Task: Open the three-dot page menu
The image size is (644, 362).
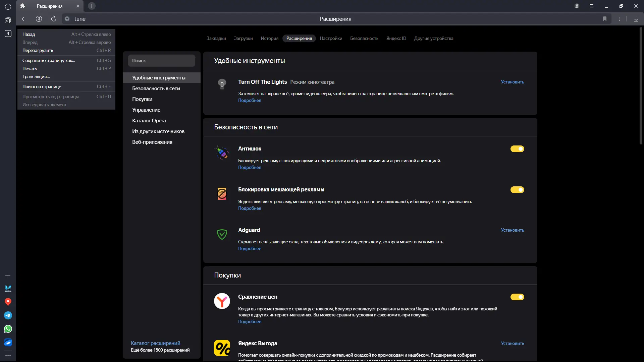Action: pos(620,19)
